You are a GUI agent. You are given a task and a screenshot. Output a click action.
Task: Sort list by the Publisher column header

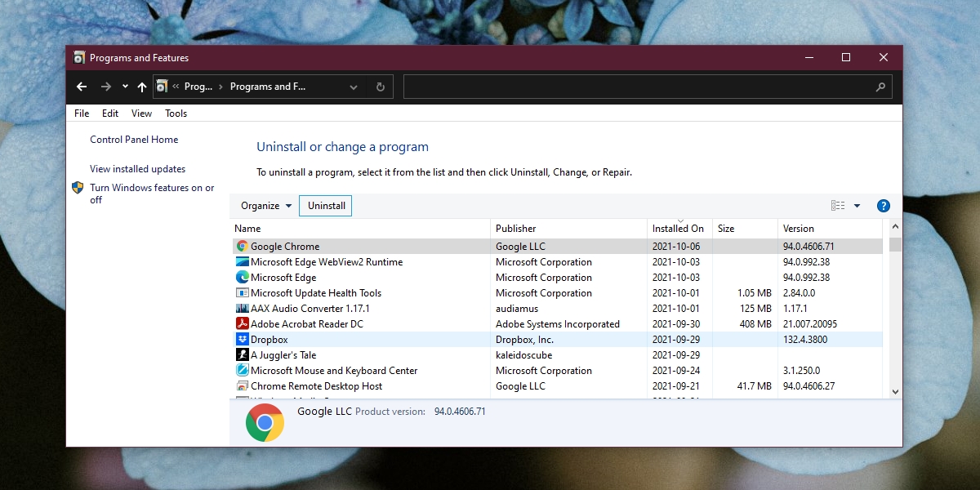coord(515,229)
